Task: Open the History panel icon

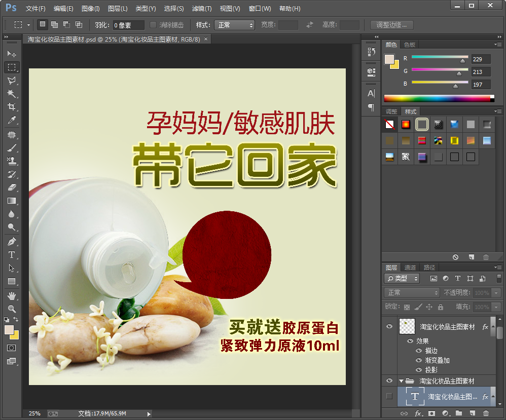Action: (x=371, y=52)
